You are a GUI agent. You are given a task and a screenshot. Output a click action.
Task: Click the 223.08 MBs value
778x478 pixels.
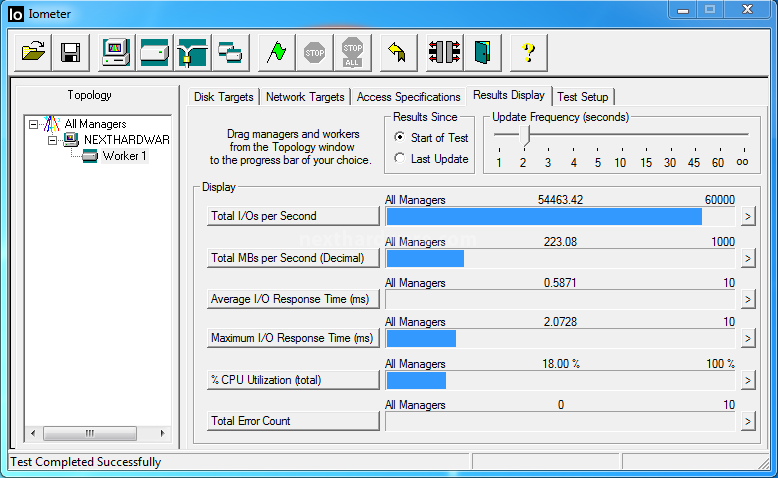560,242
